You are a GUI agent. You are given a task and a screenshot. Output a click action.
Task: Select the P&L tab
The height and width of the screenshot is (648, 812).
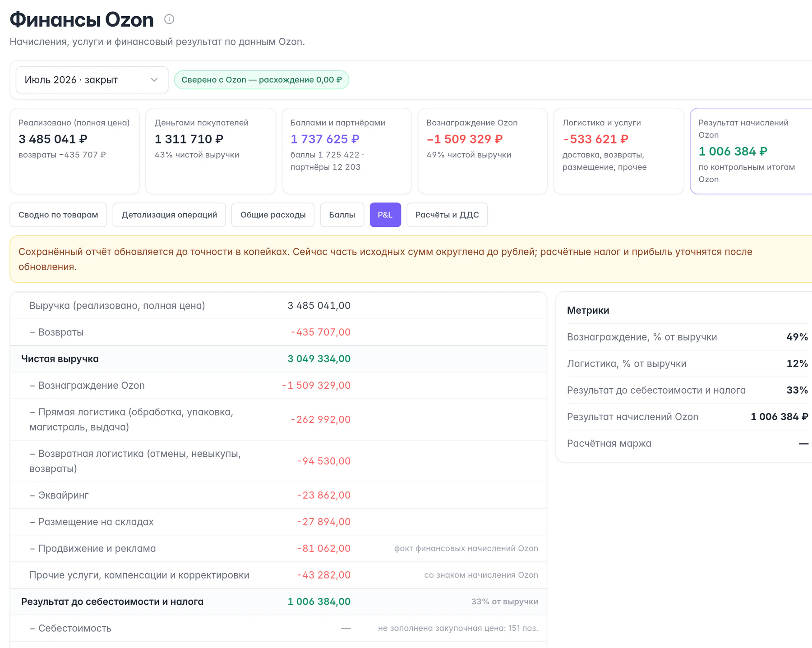[385, 215]
